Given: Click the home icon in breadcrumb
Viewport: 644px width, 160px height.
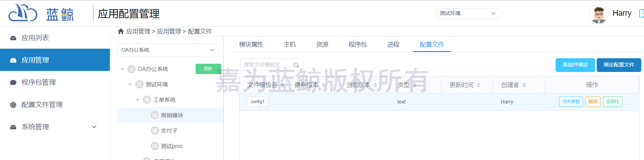Looking at the screenshot, I should tap(121, 32).
